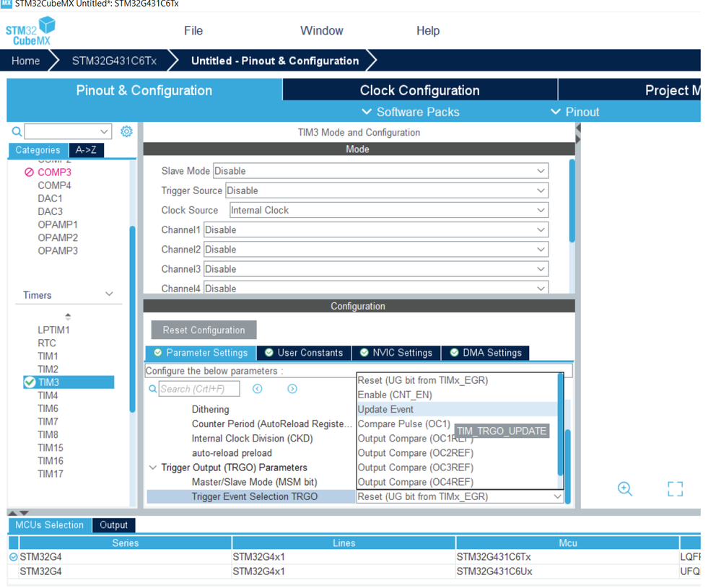Select Update Event in TRGO list

tap(457, 409)
